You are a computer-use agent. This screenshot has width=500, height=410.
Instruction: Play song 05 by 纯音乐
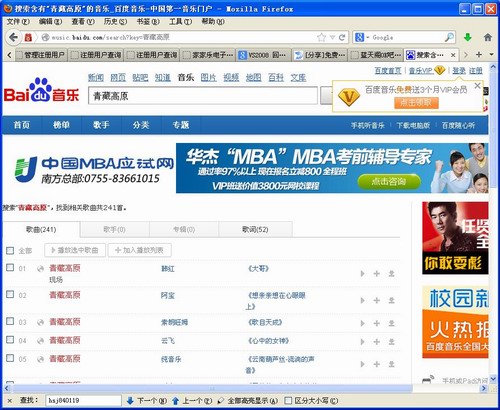click(362, 364)
